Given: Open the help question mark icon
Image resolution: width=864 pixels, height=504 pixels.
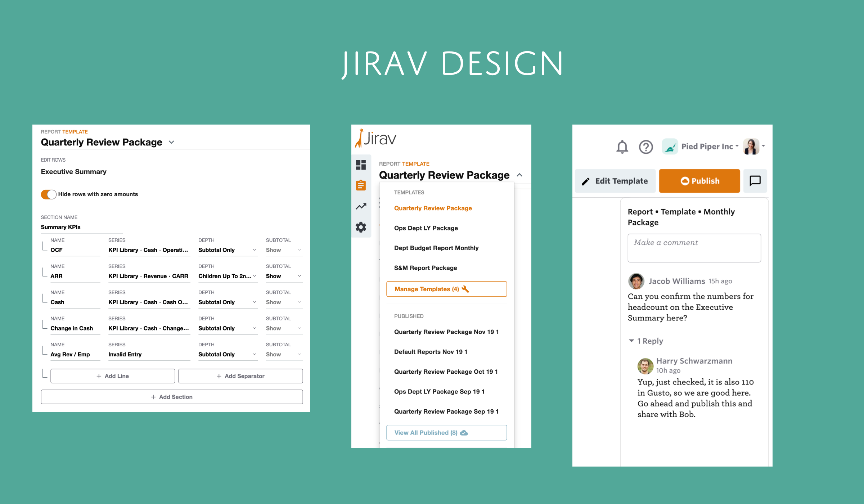Looking at the screenshot, I should [646, 147].
